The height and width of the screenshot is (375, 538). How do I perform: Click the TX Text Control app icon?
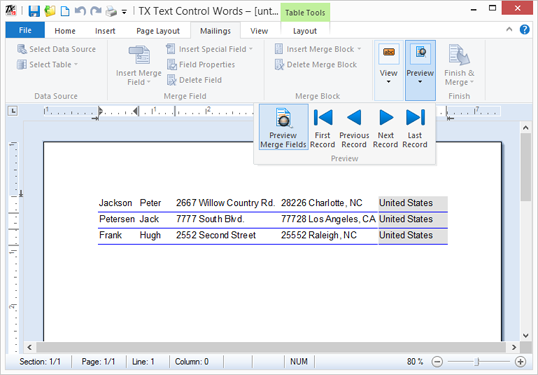coord(11,10)
